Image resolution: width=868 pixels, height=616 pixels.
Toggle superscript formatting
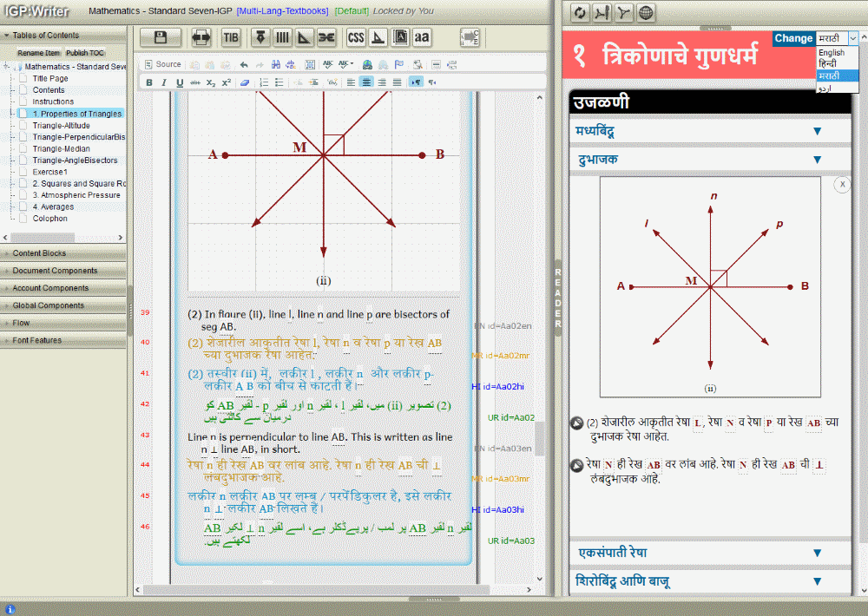(227, 82)
